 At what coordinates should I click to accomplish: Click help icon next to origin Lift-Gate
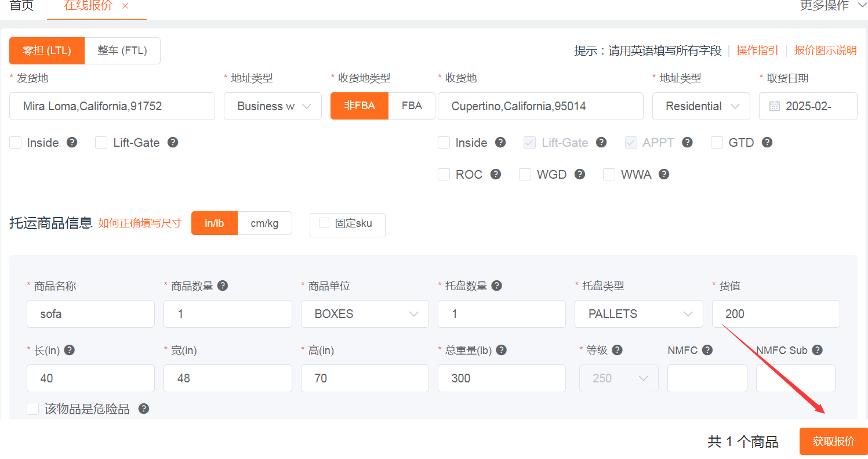click(172, 143)
